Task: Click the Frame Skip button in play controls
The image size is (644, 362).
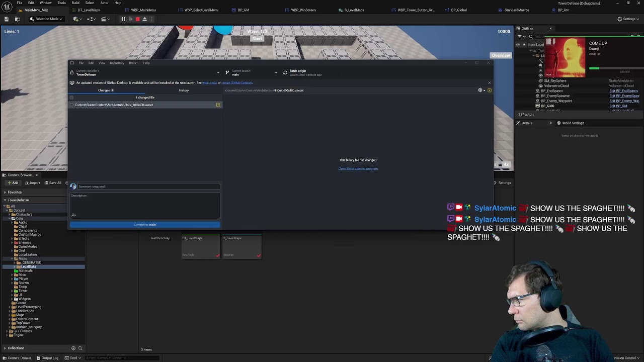Action: coord(130,19)
